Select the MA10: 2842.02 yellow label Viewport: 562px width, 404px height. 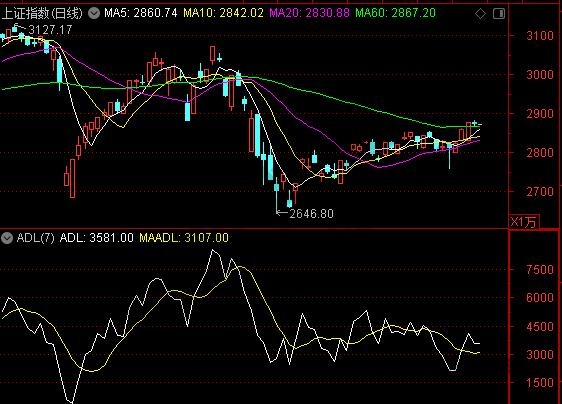pos(223,13)
